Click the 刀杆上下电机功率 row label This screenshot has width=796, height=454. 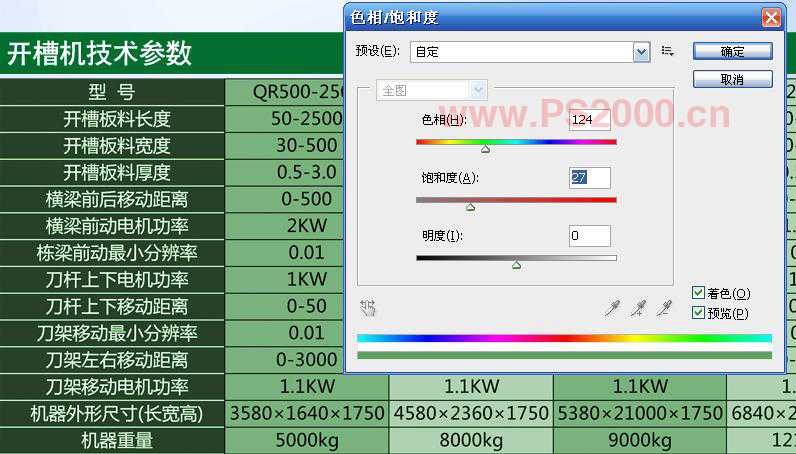pyautogui.click(x=117, y=280)
